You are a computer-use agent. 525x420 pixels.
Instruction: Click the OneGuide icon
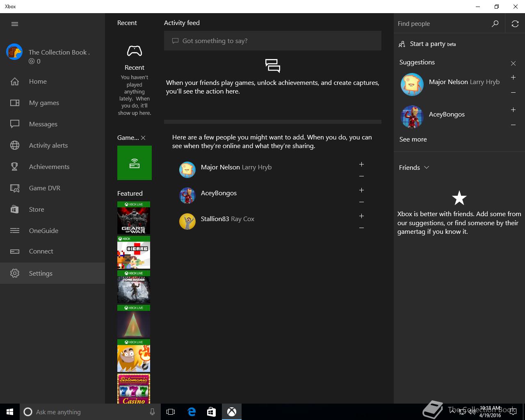[x=15, y=231]
